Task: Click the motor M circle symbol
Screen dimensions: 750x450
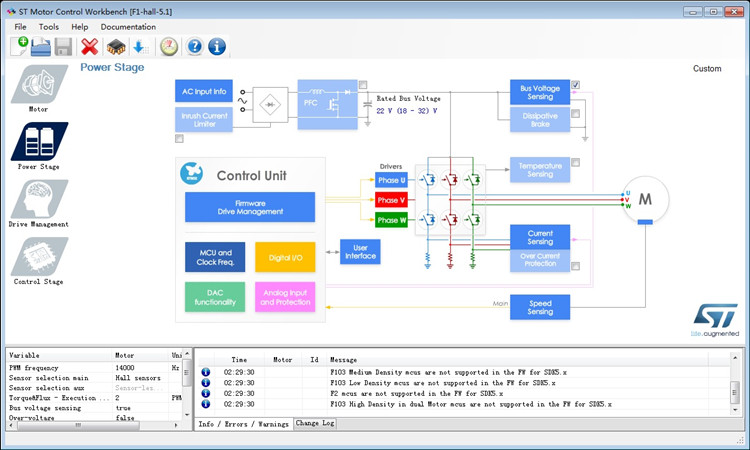Action: pos(645,199)
